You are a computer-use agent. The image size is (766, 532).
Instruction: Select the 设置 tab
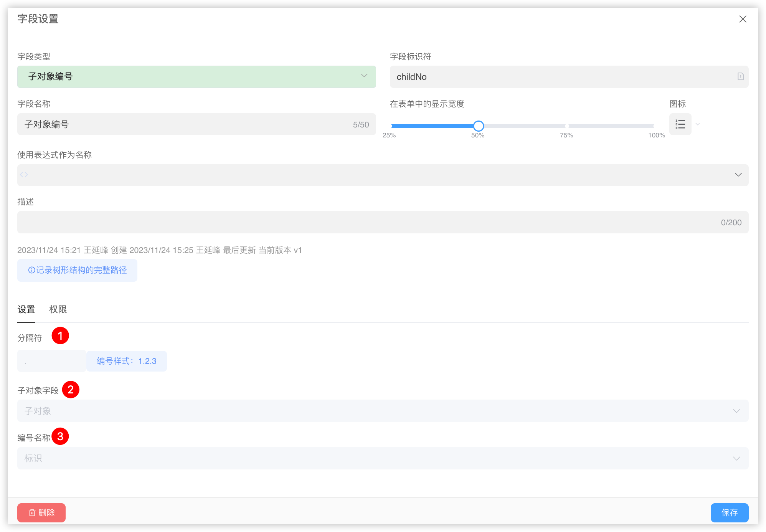(26, 309)
